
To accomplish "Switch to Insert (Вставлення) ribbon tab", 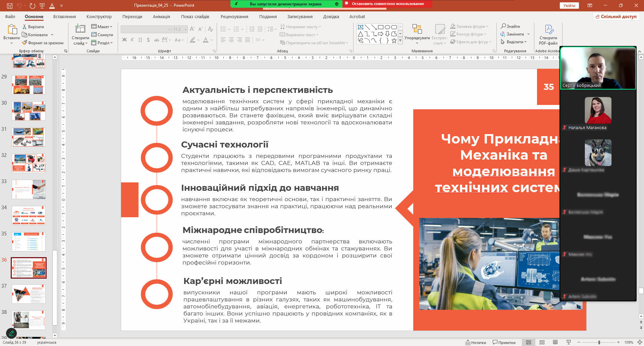I will coord(64,16).
